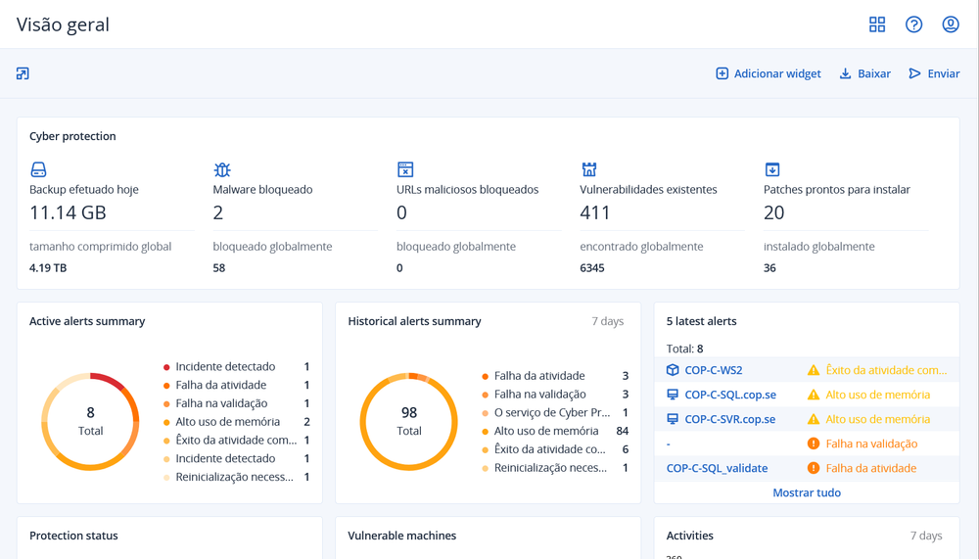Screen dimensions: 979x560
Task: Open the COP-C-SQL.cop.se device link
Action: [x=729, y=395]
